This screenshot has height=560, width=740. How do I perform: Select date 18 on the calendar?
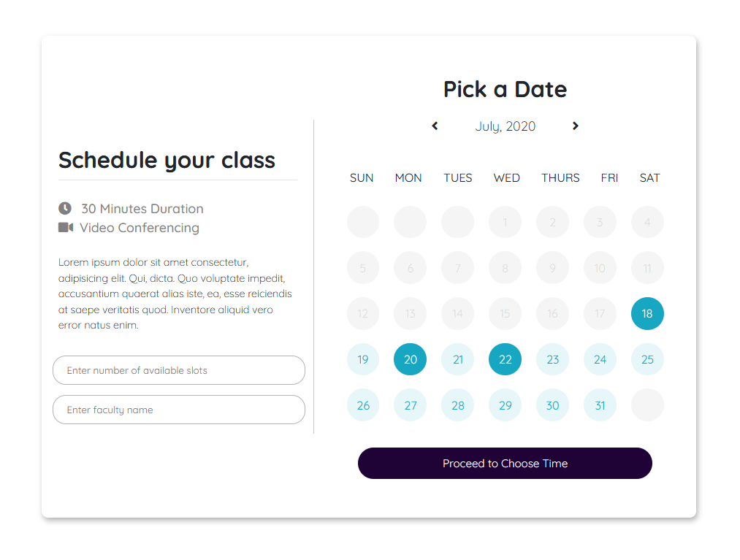(x=647, y=314)
